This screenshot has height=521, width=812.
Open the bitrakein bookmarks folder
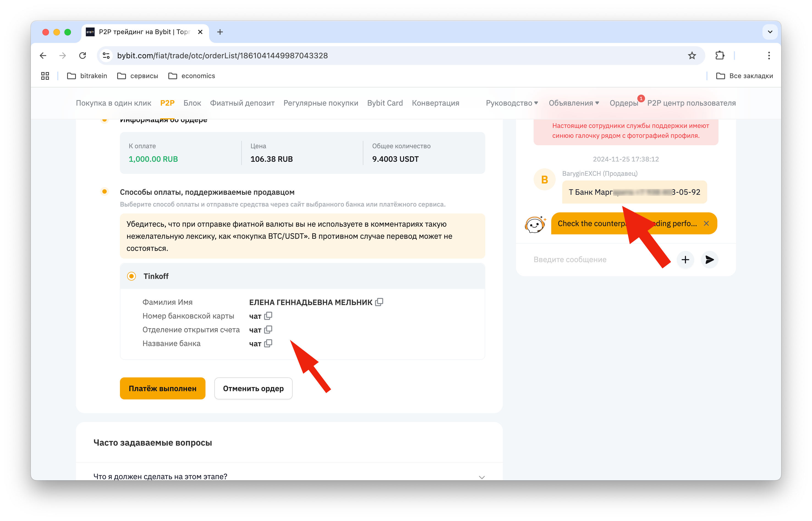tap(87, 76)
